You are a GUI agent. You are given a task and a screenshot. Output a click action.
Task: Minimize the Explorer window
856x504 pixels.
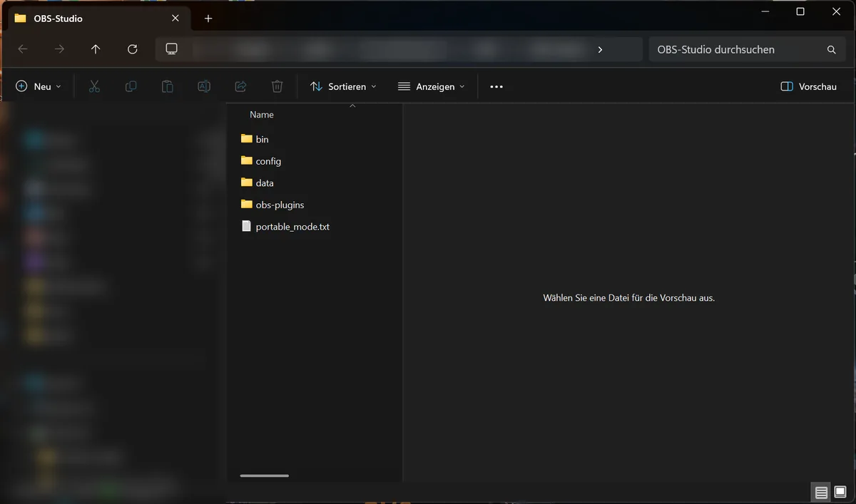coord(765,11)
